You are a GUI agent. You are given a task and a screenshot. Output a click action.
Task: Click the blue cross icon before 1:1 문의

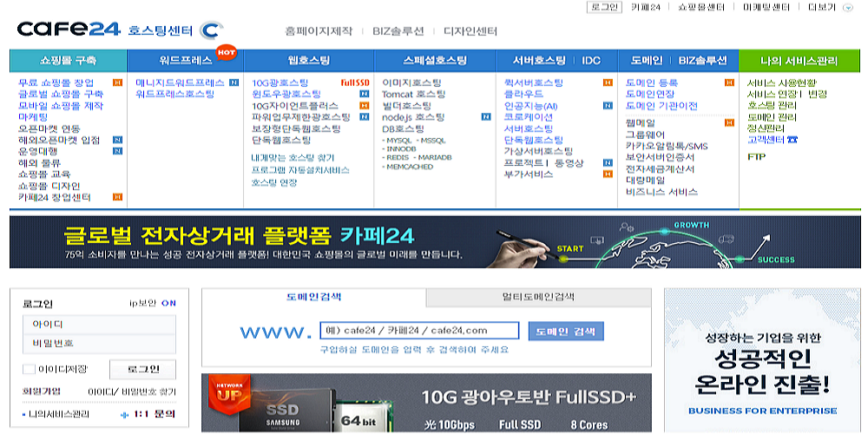point(124,414)
